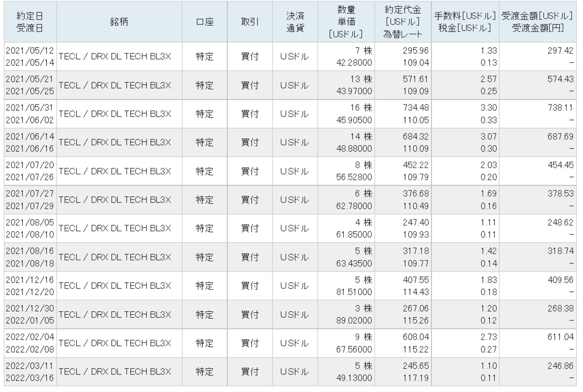Click the settlement amount 687.69
The image size is (583, 392).
point(560,137)
